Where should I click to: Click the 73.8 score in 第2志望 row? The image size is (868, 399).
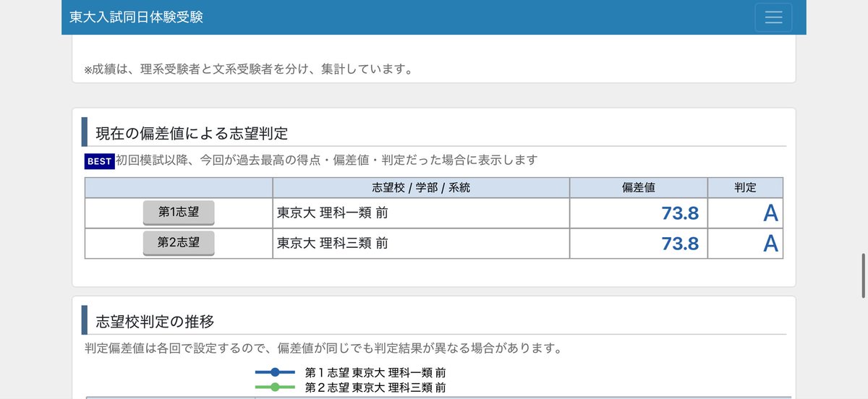(x=680, y=244)
